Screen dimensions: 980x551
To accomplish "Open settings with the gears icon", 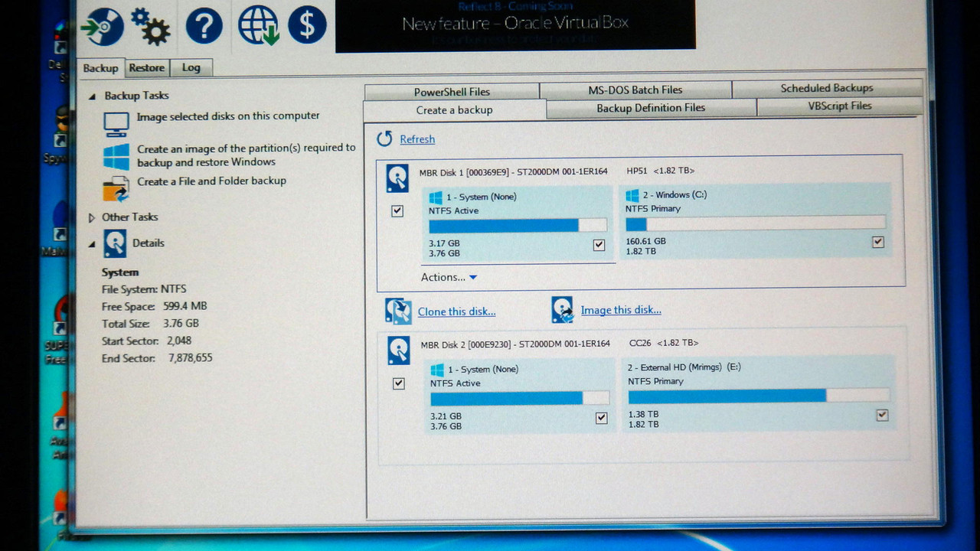I will (150, 26).
